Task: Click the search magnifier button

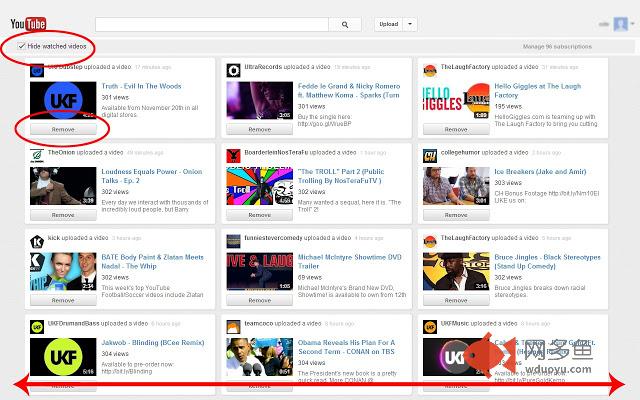Action: pos(345,24)
